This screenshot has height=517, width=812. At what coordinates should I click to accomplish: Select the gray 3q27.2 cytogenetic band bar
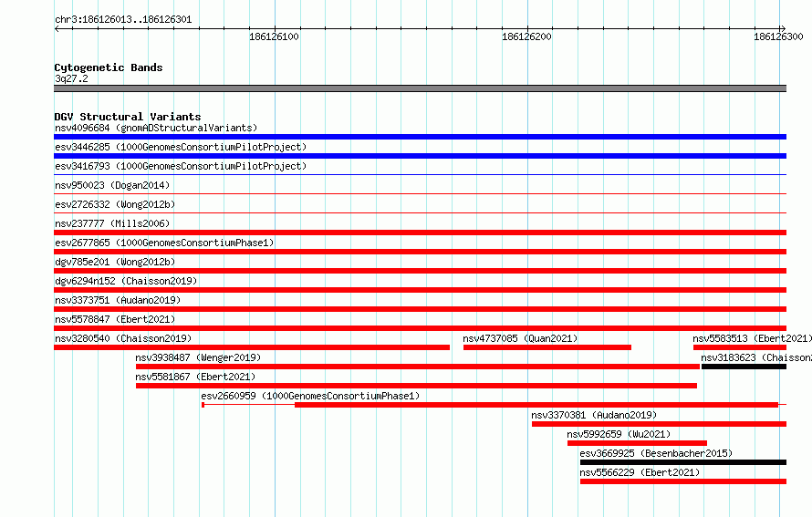420,88
